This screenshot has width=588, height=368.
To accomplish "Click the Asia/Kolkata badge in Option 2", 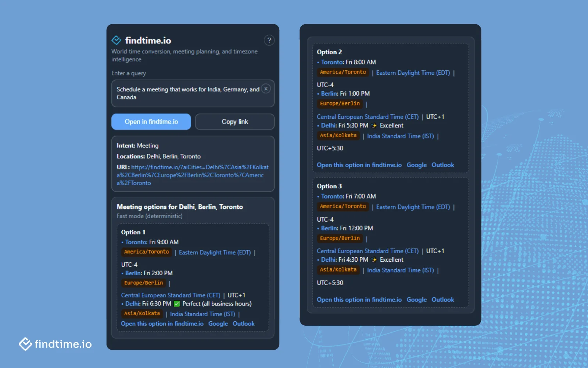I will point(338,135).
